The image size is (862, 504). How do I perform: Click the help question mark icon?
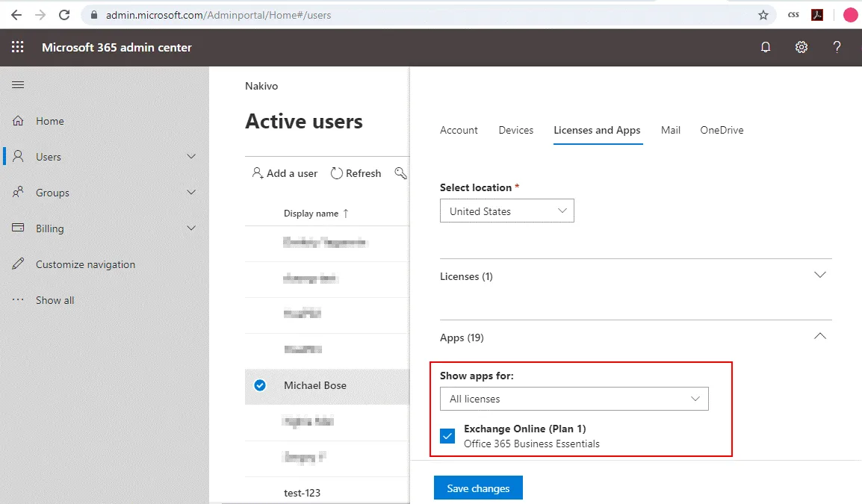837,47
